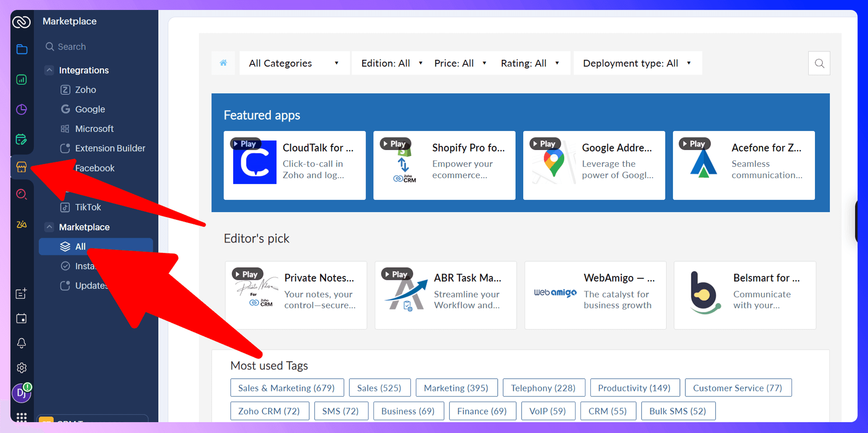Select Facebook in the sidebar
This screenshot has height=433, width=868.
(x=95, y=168)
